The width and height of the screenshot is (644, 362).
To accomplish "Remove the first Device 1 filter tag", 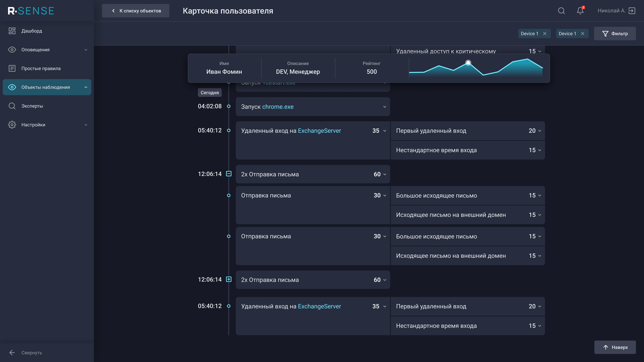I will point(545,34).
